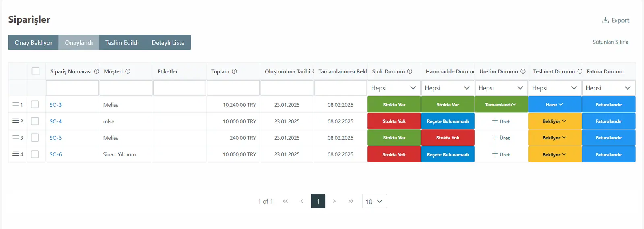Switch to Onay Bekliyor tab
The height and width of the screenshot is (229, 644).
[33, 42]
